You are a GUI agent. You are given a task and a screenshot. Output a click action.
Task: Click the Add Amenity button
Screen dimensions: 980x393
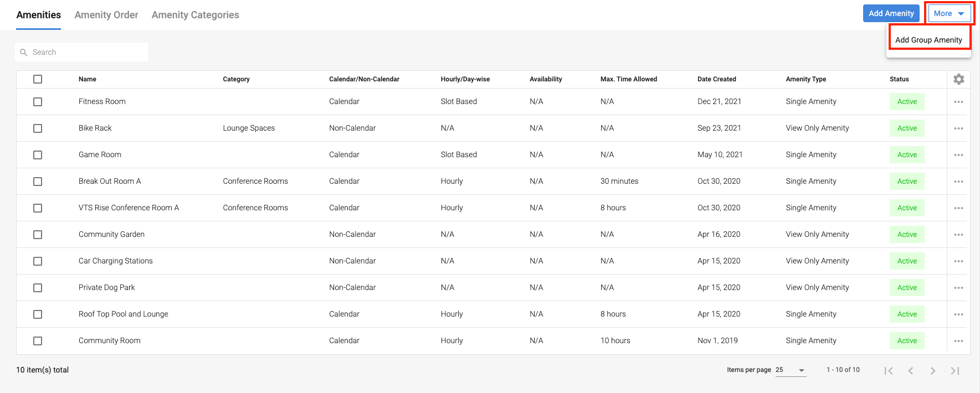tap(891, 13)
